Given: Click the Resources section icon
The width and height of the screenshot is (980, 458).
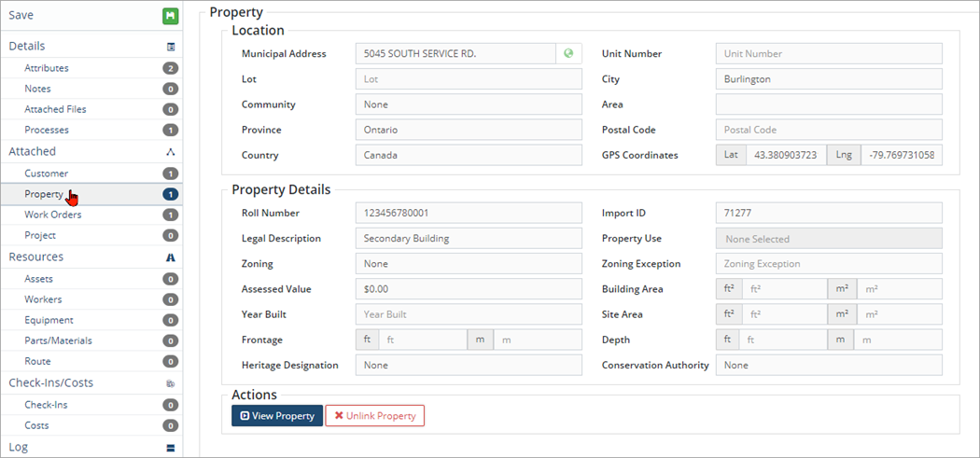Looking at the screenshot, I should (171, 257).
